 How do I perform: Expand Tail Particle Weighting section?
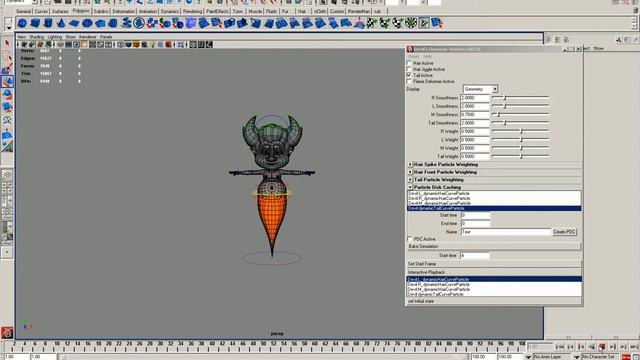tap(410, 180)
